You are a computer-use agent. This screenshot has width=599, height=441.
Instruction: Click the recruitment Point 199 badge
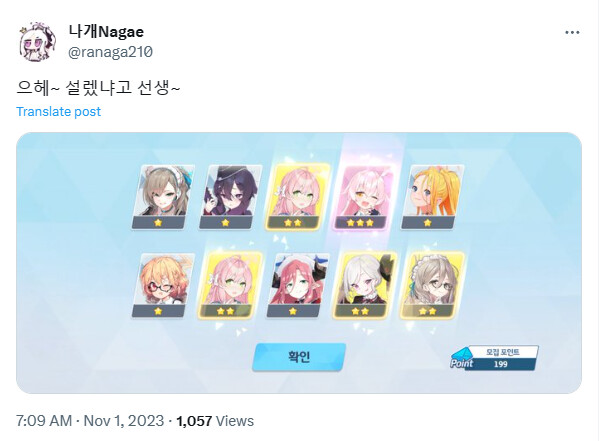(x=494, y=358)
